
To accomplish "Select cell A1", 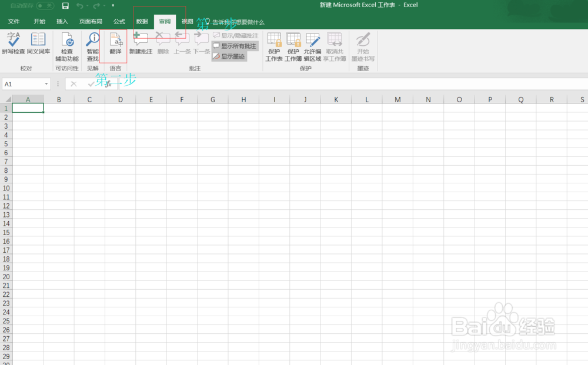I will pos(28,108).
